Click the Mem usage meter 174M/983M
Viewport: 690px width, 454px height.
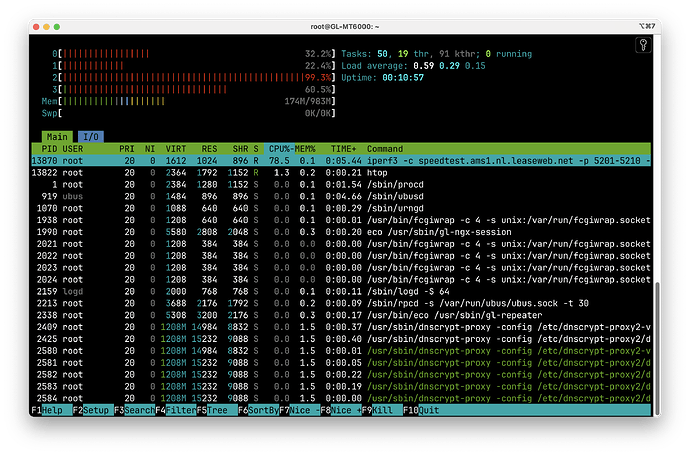coord(188,101)
